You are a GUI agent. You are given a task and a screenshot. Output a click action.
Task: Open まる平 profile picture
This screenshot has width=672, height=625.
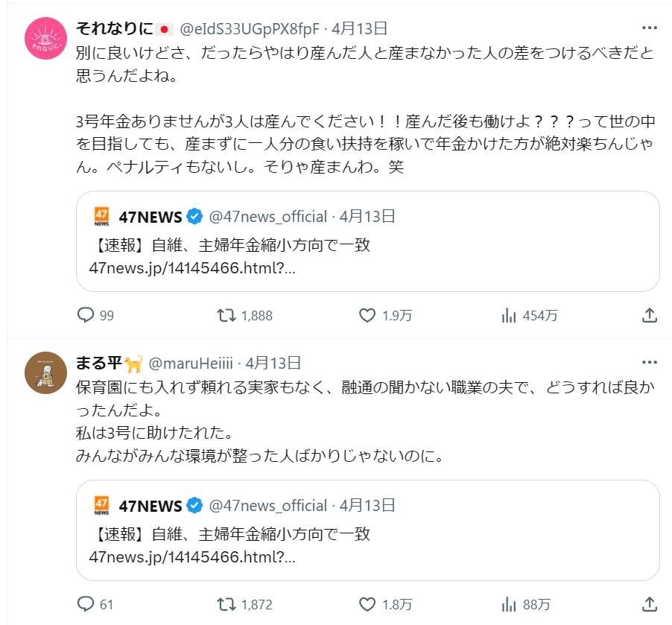coord(46,372)
